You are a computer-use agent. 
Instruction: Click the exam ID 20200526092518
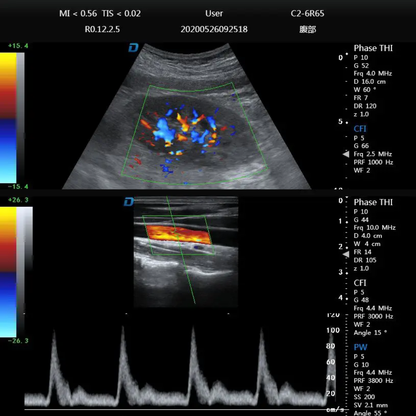[214, 29]
